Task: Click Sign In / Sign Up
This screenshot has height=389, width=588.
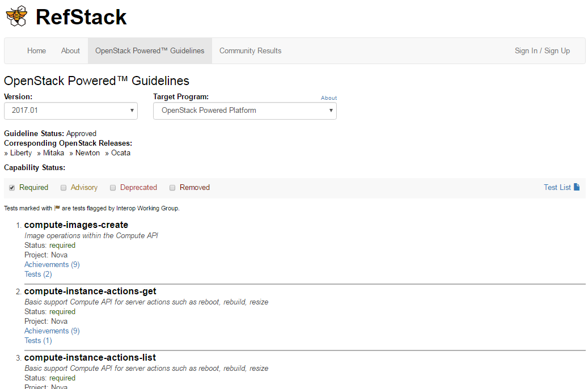Action: [x=542, y=50]
